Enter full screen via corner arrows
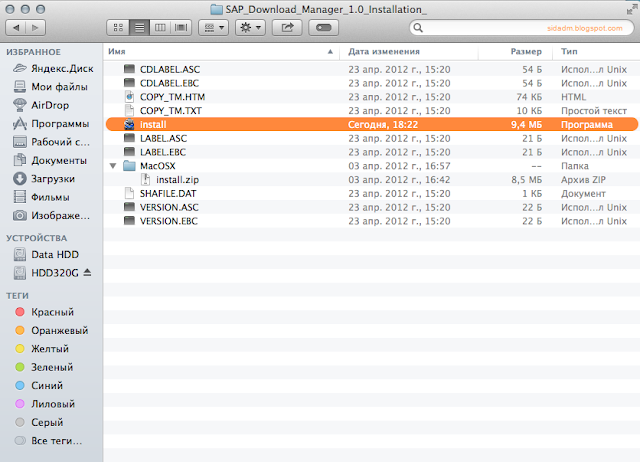640x462 pixels. (x=631, y=9)
